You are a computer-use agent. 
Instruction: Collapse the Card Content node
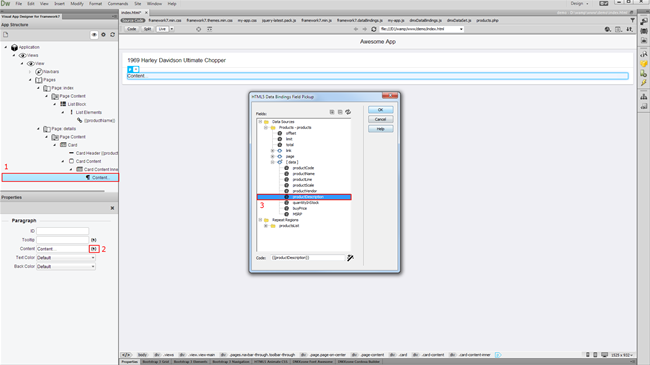63,161
